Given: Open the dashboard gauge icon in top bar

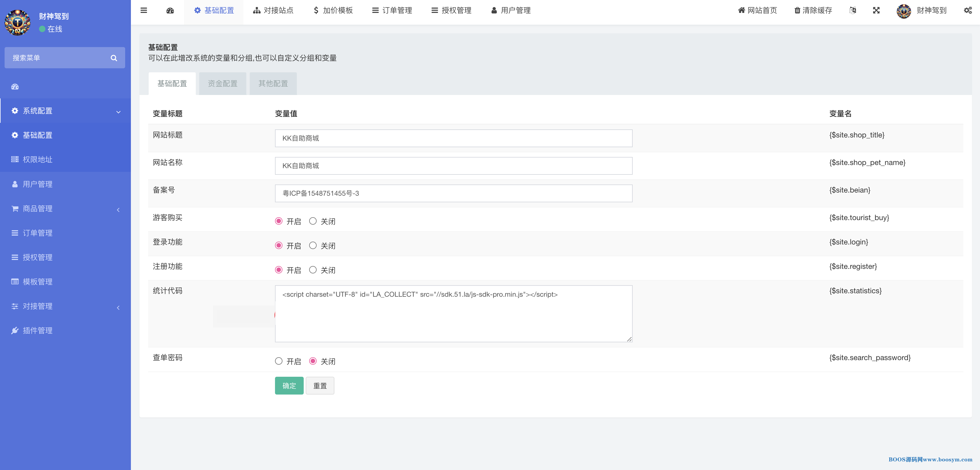Looking at the screenshot, I should [170, 10].
